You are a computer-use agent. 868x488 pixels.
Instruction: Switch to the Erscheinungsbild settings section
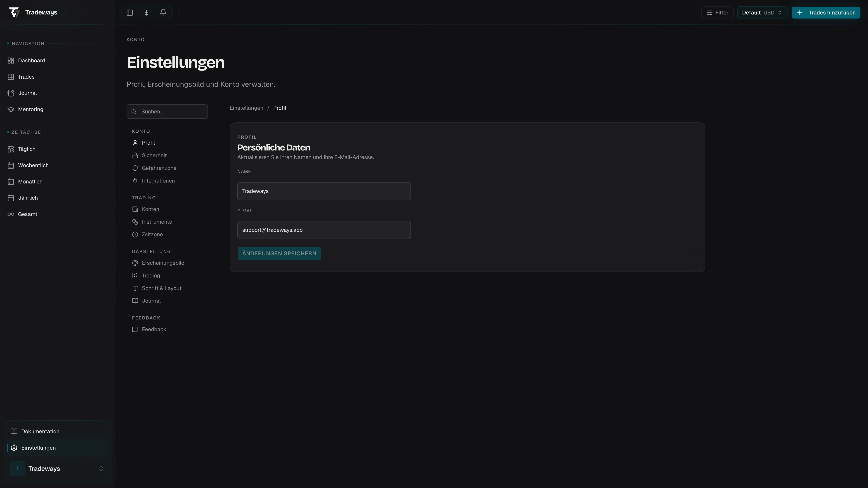pos(163,263)
